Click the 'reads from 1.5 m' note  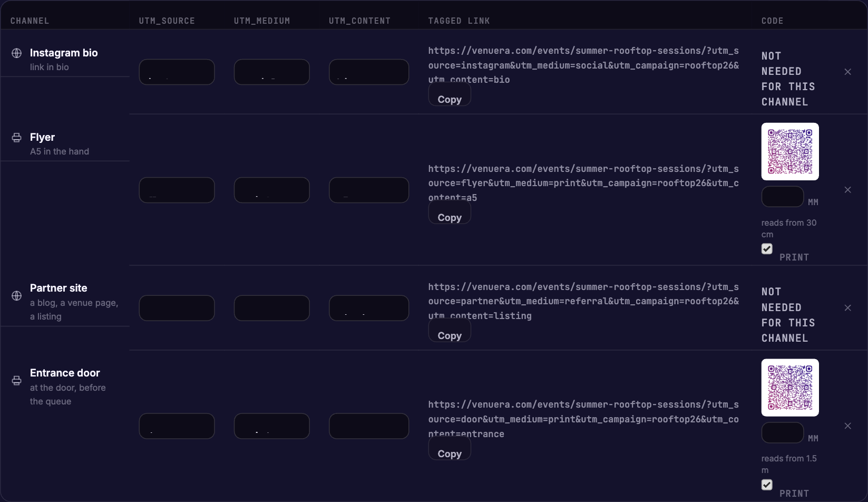pyautogui.click(x=789, y=464)
